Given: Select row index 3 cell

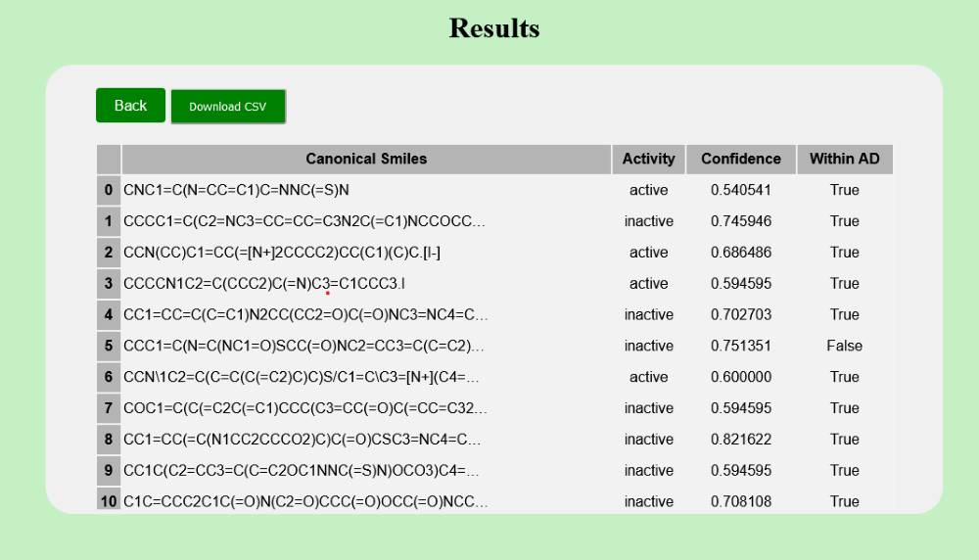Looking at the screenshot, I should (x=109, y=284).
